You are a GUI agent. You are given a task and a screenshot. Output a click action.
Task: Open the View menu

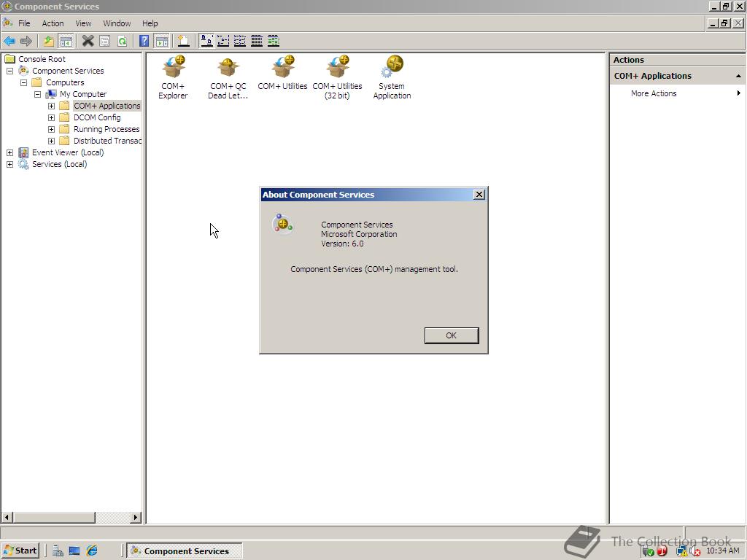pos(83,23)
